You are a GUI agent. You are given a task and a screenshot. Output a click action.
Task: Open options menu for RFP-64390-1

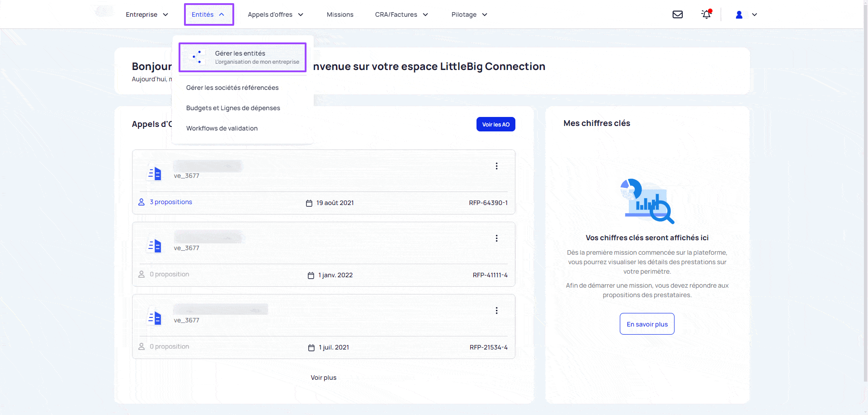[x=496, y=166]
